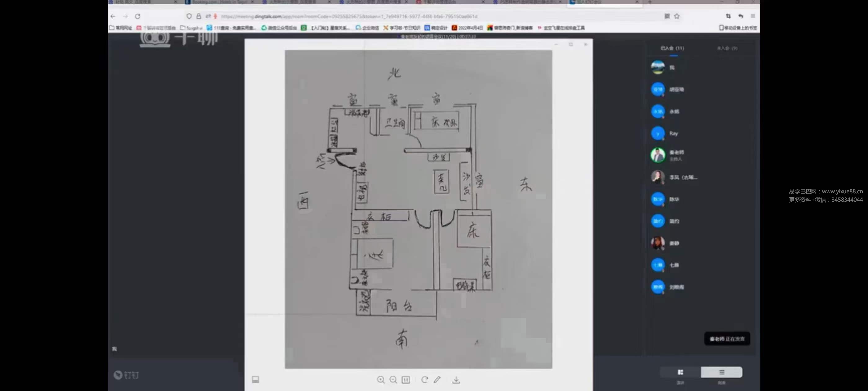The width and height of the screenshot is (868, 391).
Task: Go back using the browser back button
Action: pos(113,16)
